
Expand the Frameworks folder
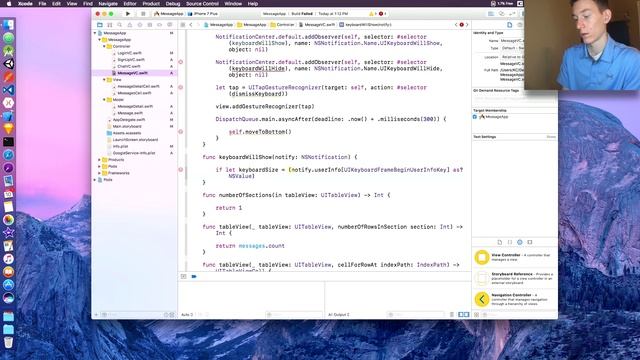coord(100,173)
